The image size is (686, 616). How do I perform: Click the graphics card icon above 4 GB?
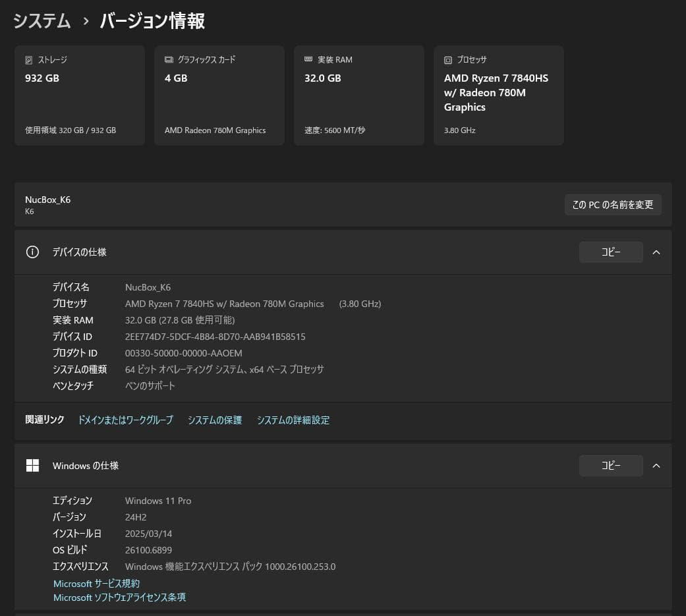click(167, 59)
